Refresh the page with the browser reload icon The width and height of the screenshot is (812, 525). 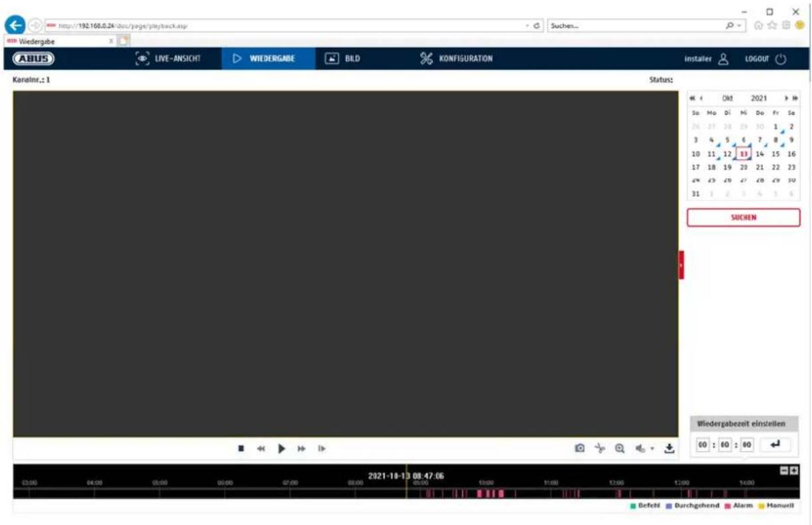tap(537, 26)
